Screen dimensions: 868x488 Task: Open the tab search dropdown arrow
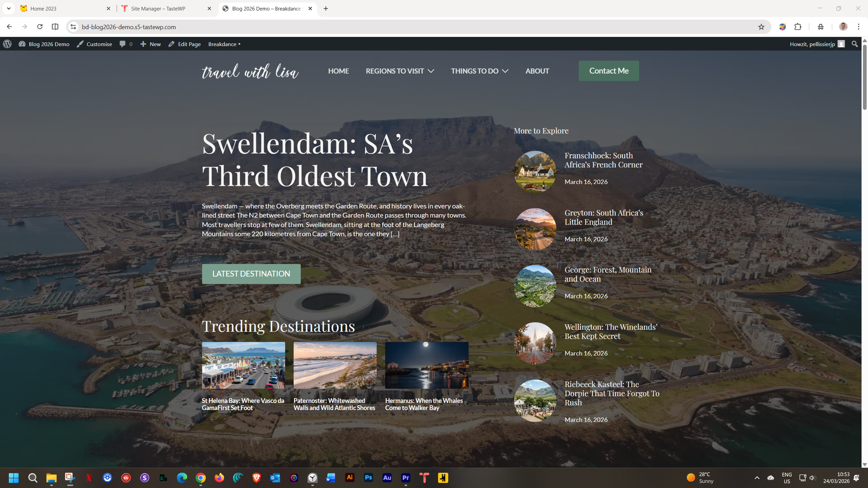click(x=9, y=8)
